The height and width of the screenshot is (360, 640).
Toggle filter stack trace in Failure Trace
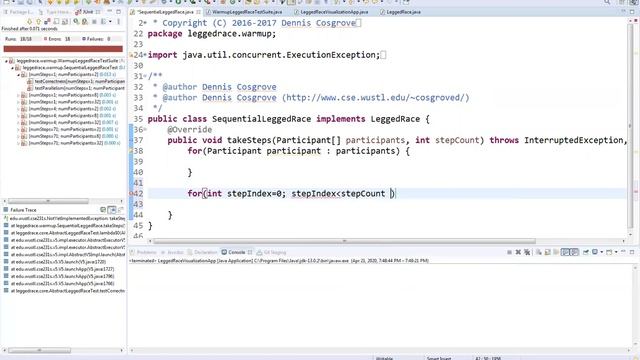112,210
